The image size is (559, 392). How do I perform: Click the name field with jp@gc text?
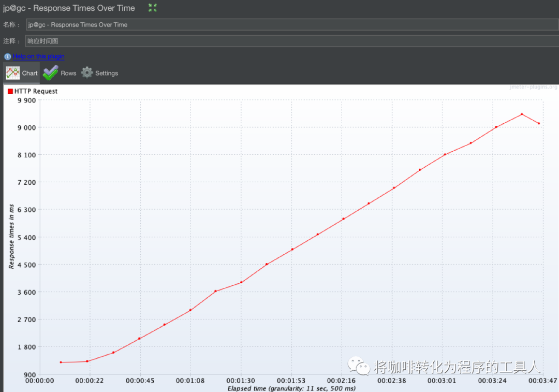click(292, 25)
